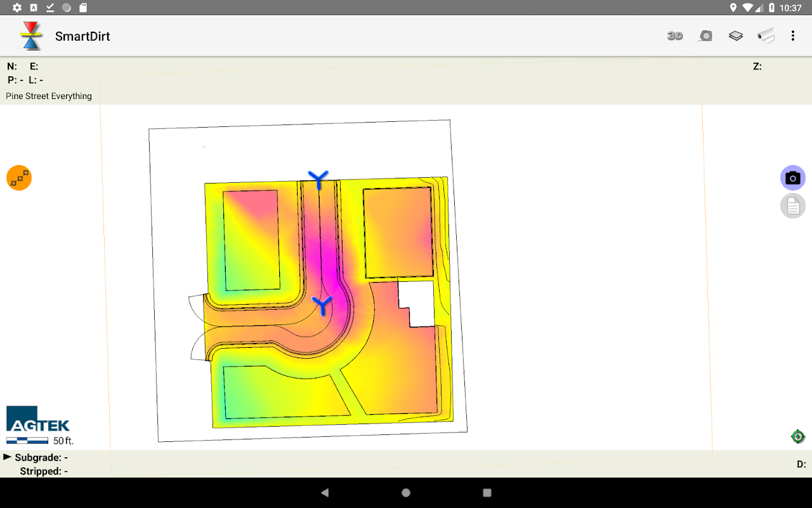Tap the 10:37 clock
This screenshot has width=812, height=508.
[x=791, y=8]
